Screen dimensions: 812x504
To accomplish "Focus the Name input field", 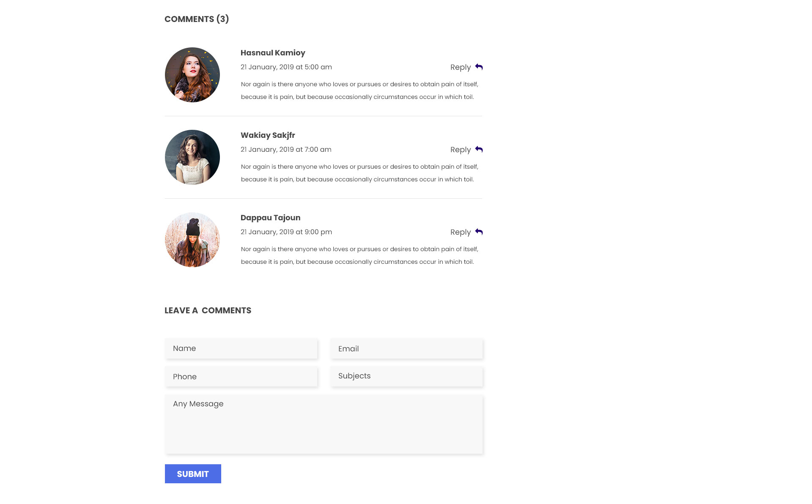I will (x=241, y=348).
